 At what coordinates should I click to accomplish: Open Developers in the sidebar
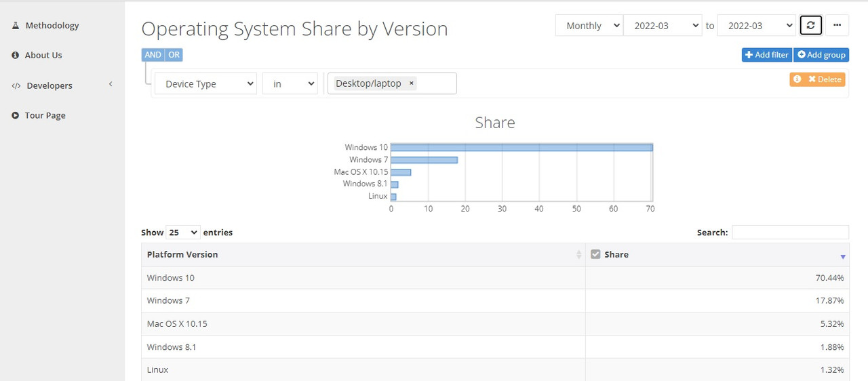point(50,85)
